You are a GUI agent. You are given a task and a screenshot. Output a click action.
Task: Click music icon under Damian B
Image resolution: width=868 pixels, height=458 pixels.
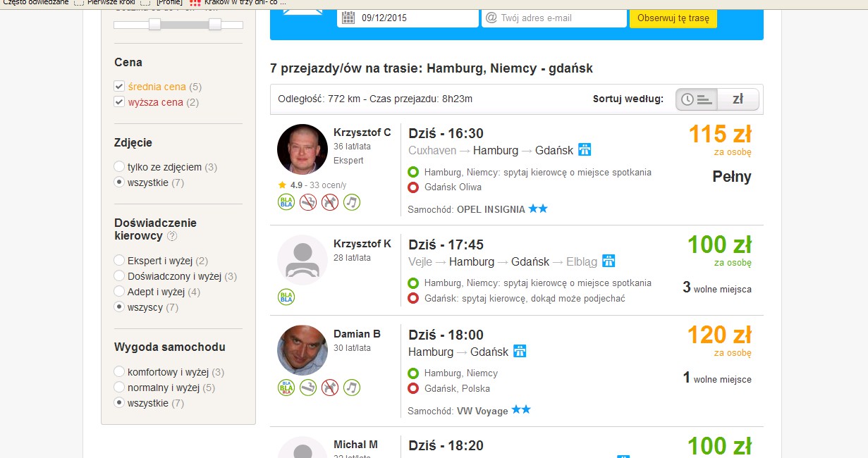[351, 388]
